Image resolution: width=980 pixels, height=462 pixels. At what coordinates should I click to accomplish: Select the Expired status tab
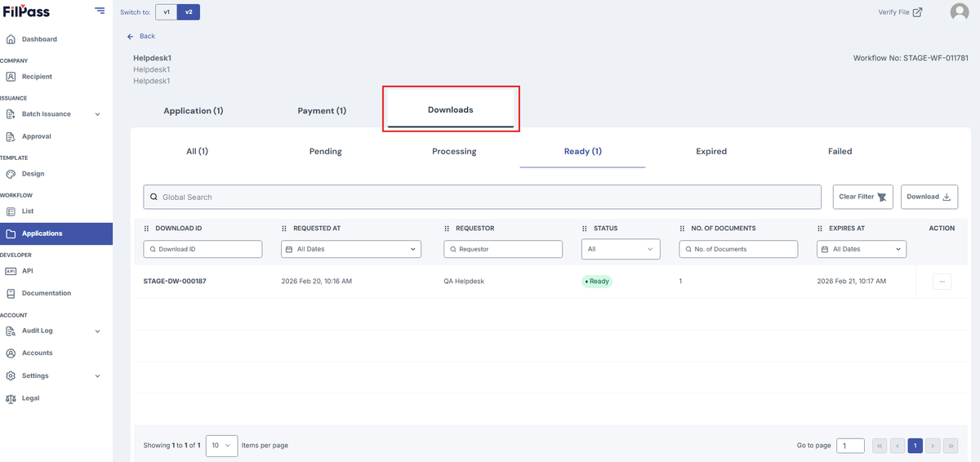tap(711, 151)
